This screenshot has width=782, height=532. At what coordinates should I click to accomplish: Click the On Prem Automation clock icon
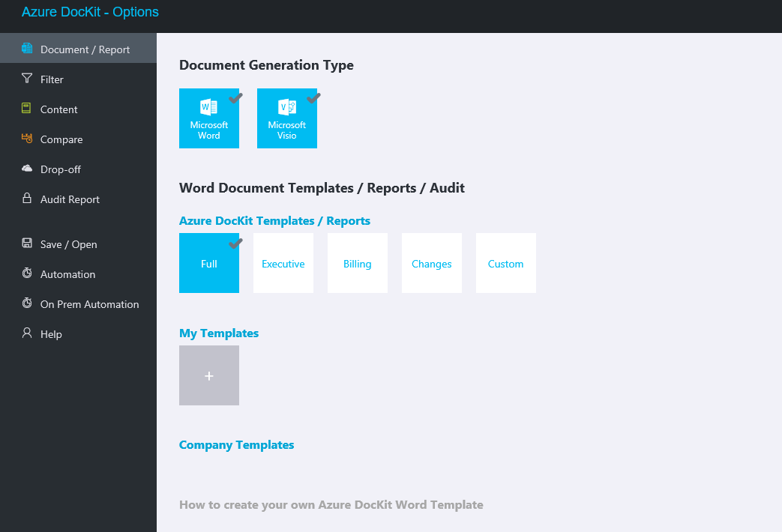point(27,303)
